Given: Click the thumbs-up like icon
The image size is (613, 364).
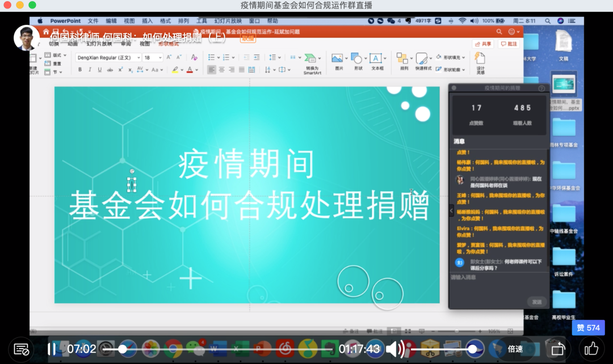Looking at the screenshot, I should (x=591, y=348).
